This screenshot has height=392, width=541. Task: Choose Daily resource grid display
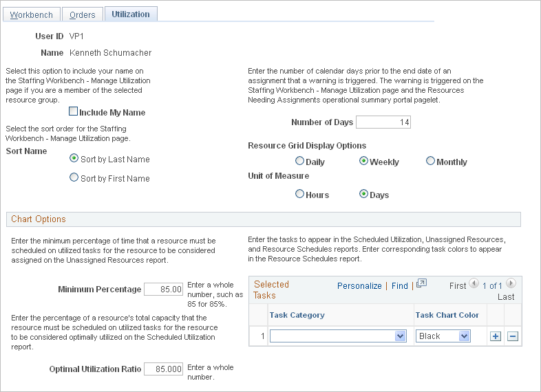pos(299,161)
